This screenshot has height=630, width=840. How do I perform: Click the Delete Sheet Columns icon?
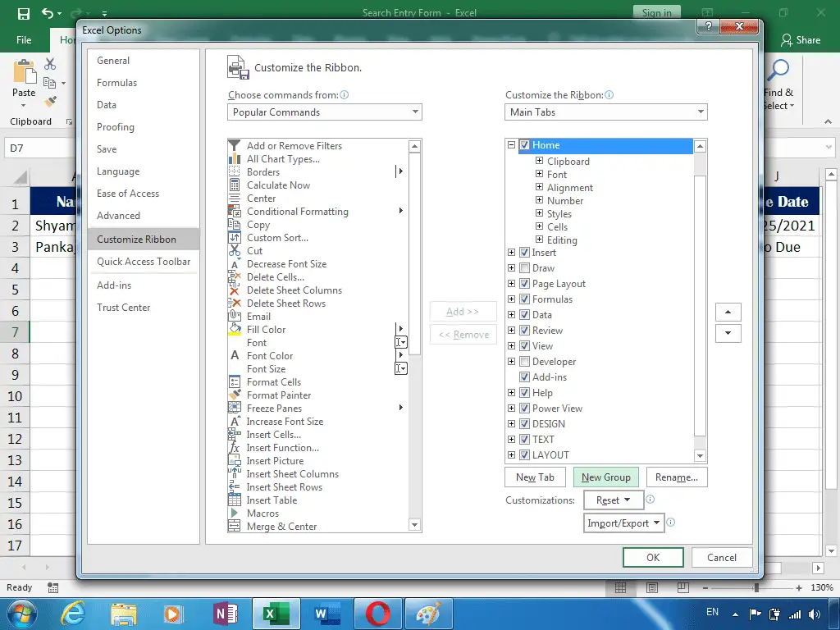point(234,290)
